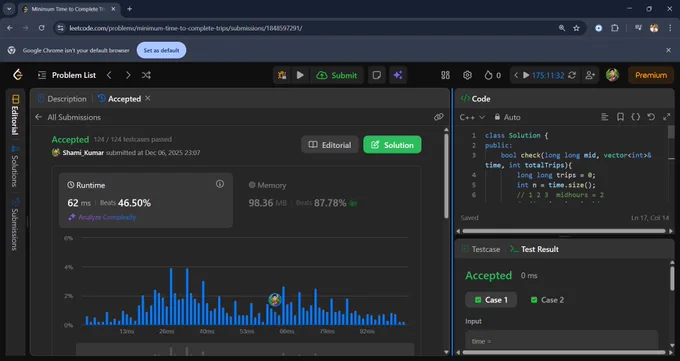The image size is (680, 361).
Task: Start the timer play icon
Action: pyautogui.click(x=526, y=75)
